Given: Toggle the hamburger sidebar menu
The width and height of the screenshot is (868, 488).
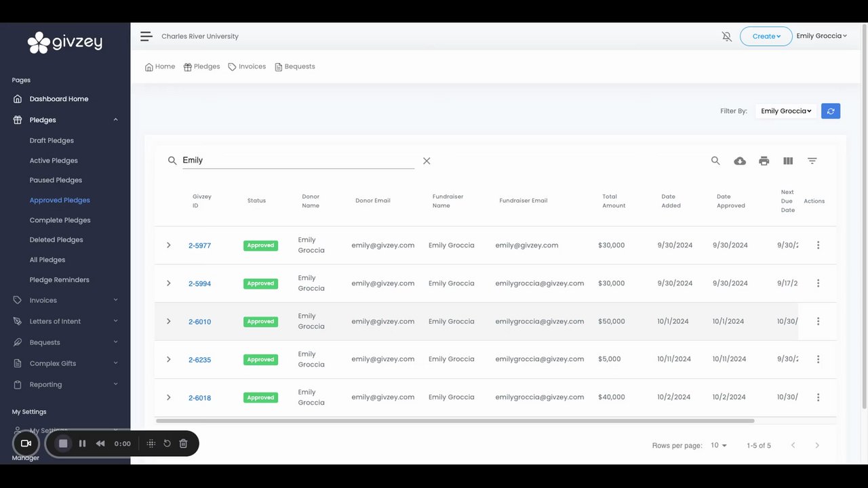Looking at the screenshot, I should 146,37.
